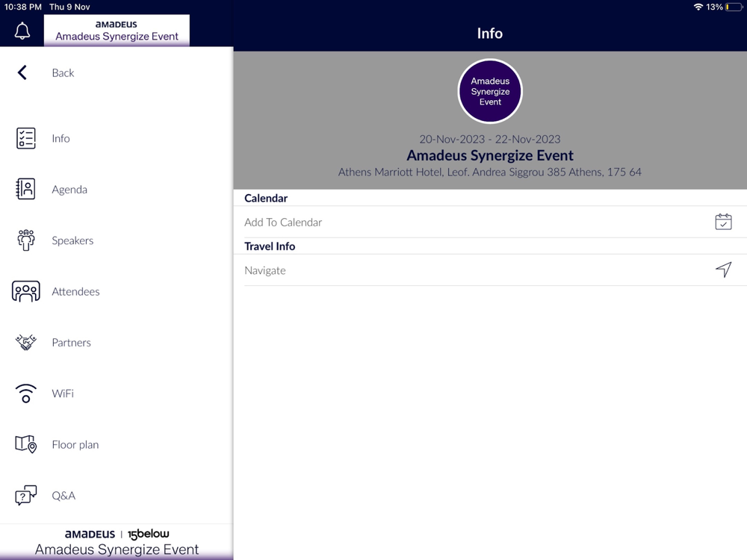Click the calendar check icon
The height and width of the screenshot is (560, 747).
(x=723, y=222)
